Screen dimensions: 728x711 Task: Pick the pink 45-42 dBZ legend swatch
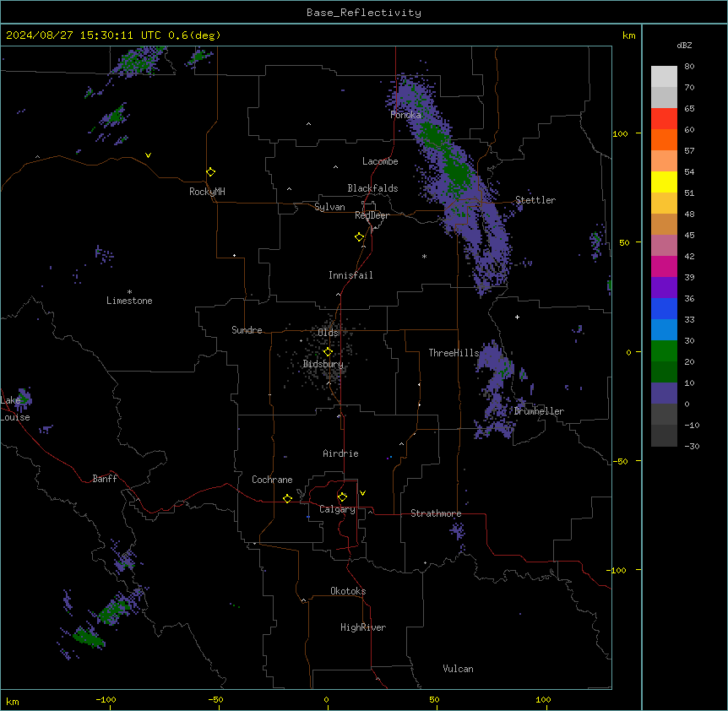664,245
